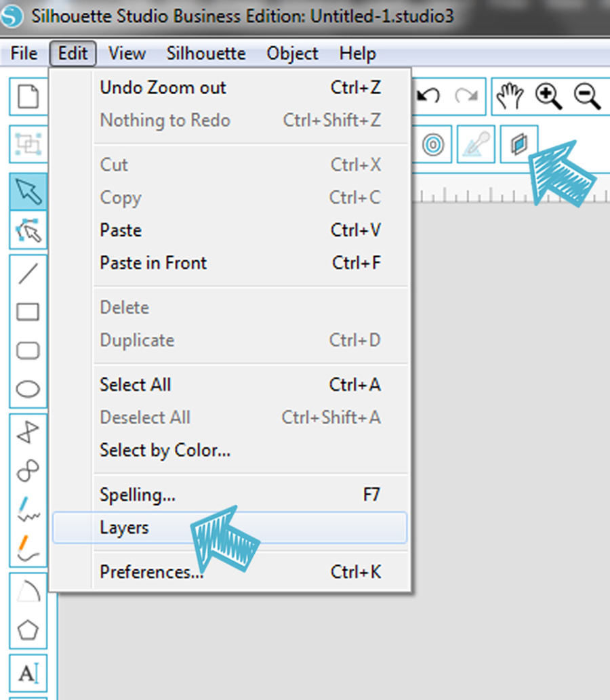The width and height of the screenshot is (610, 700).
Task: Open the Object menu
Action: coord(293,54)
